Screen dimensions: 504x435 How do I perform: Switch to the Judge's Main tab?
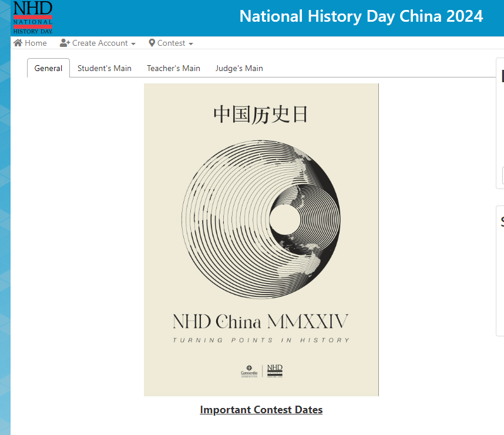coord(239,68)
